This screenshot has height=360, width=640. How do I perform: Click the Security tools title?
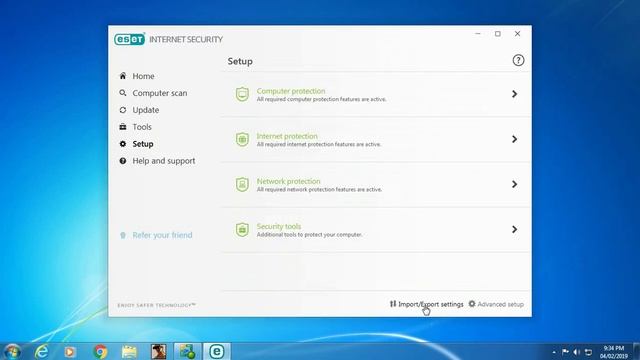(x=279, y=226)
